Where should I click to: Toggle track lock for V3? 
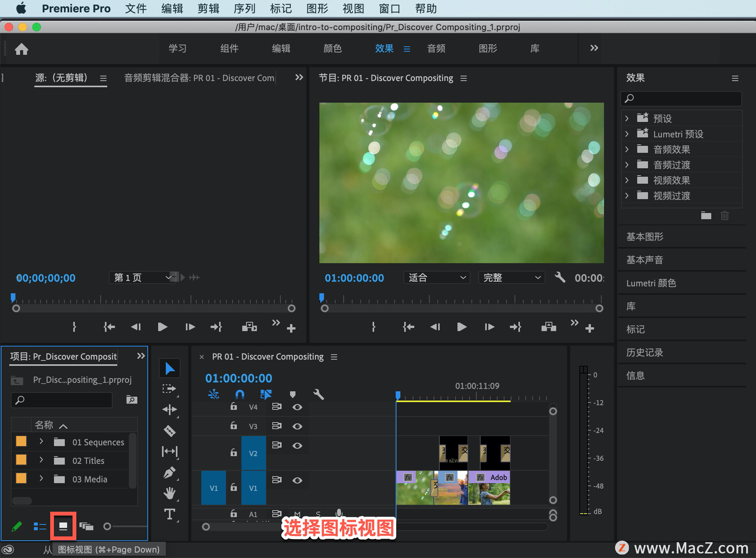233,426
